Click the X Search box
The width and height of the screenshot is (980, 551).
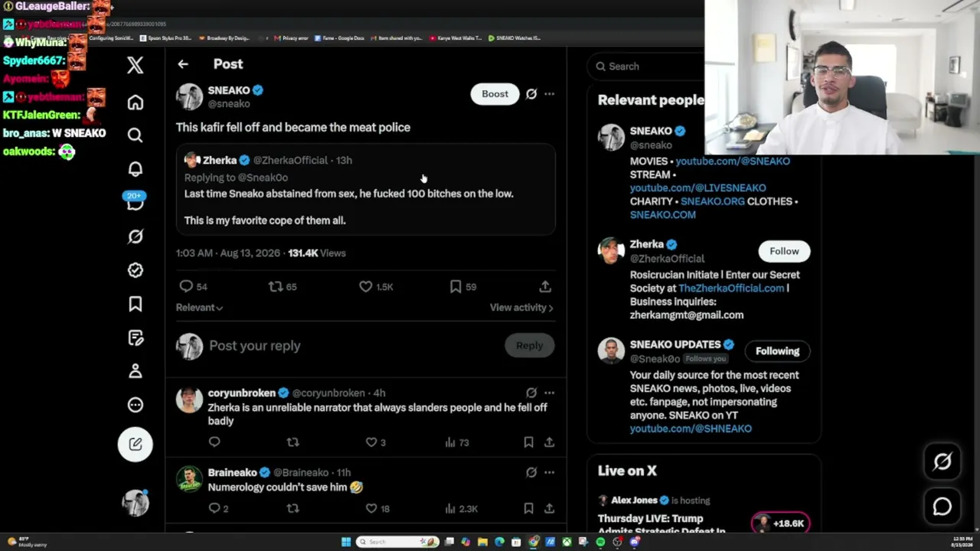647,67
